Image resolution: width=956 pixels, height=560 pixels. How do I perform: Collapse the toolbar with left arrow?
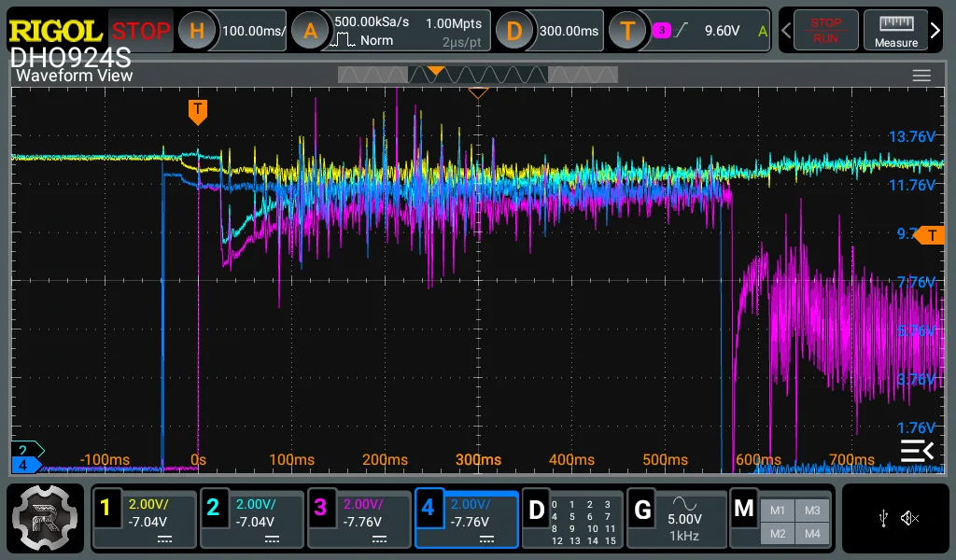point(786,31)
